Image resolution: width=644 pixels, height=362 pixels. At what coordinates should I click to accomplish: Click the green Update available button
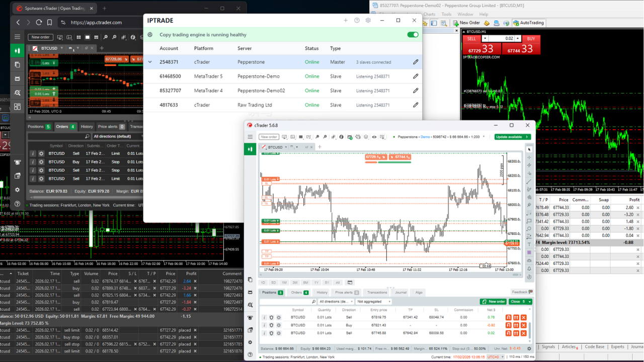pyautogui.click(x=512, y=137)
